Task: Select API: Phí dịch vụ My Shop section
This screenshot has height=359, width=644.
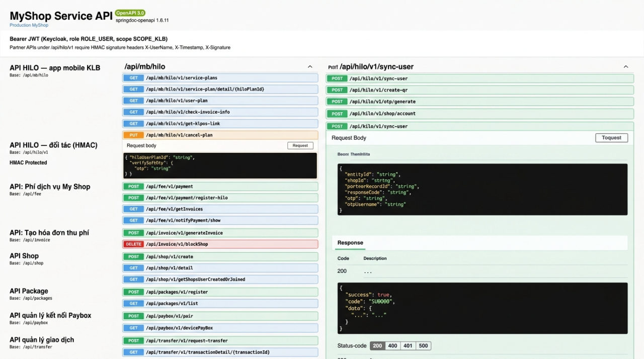Action: coord(50,187)
